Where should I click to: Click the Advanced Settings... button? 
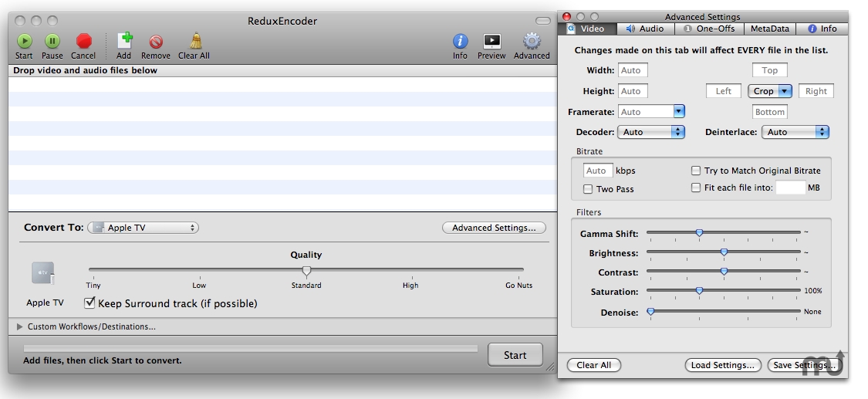(x=494, y=228)
